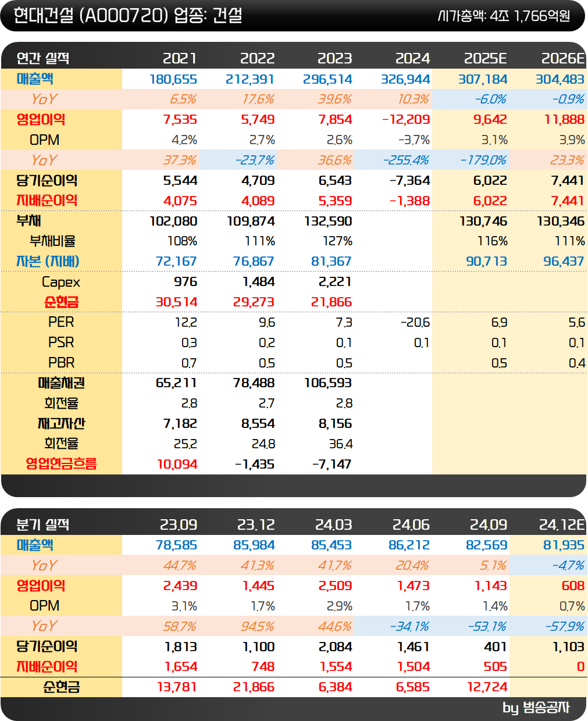Click the quarterly YoY value -57.9%
588x721 pixels.
(565, 627)
